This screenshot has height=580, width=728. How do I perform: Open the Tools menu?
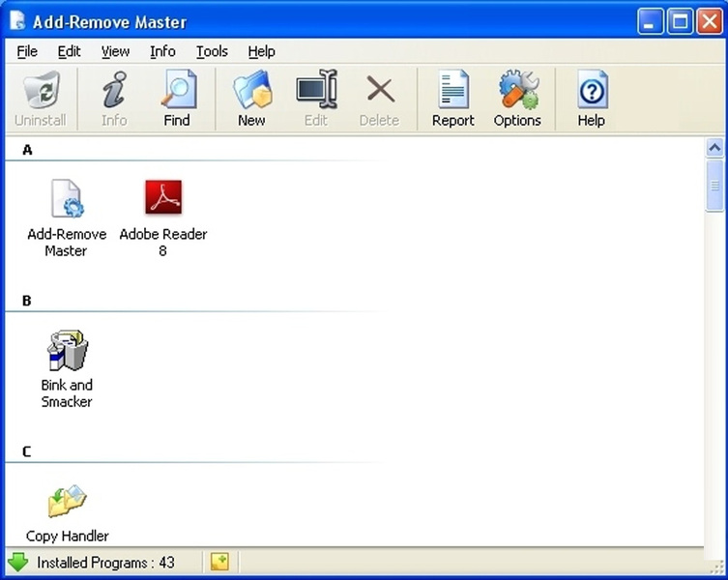(x=212, y=51)
